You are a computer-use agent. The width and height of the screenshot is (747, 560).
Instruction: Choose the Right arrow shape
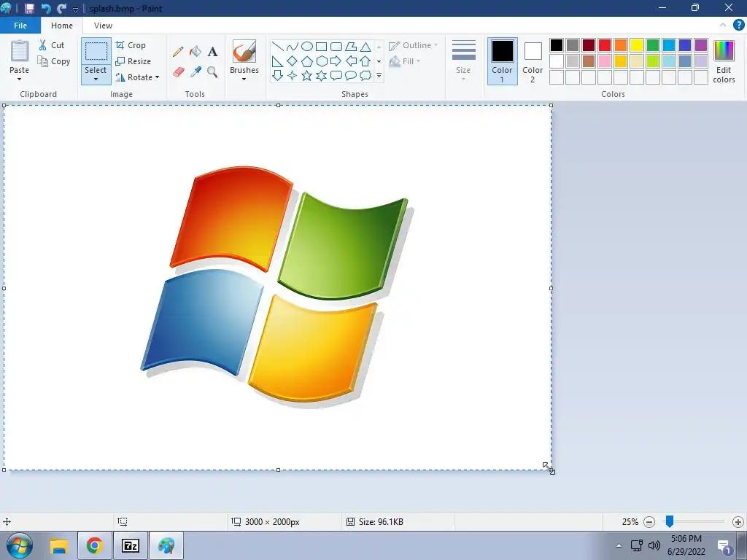coord(336,61)
